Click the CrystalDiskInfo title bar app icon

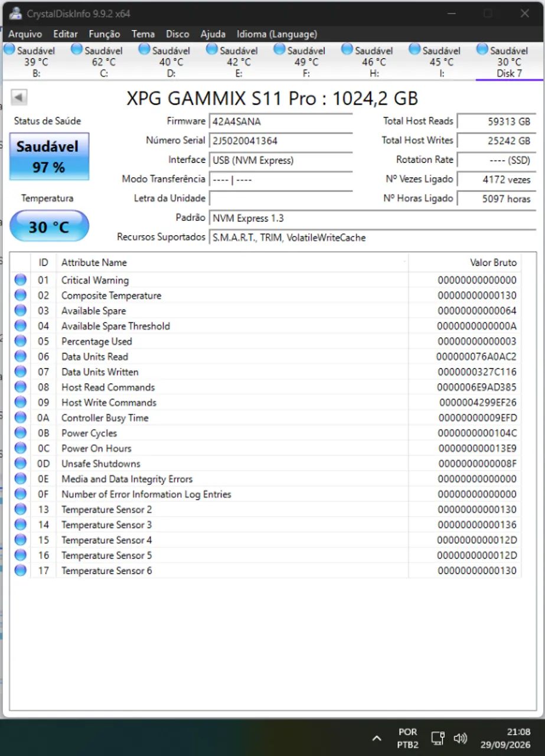pos(16,13)
